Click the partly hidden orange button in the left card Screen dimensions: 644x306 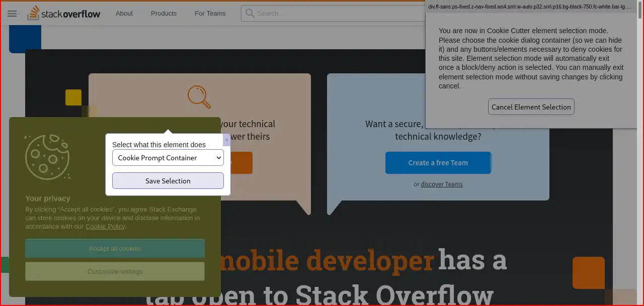coord(242,163)
